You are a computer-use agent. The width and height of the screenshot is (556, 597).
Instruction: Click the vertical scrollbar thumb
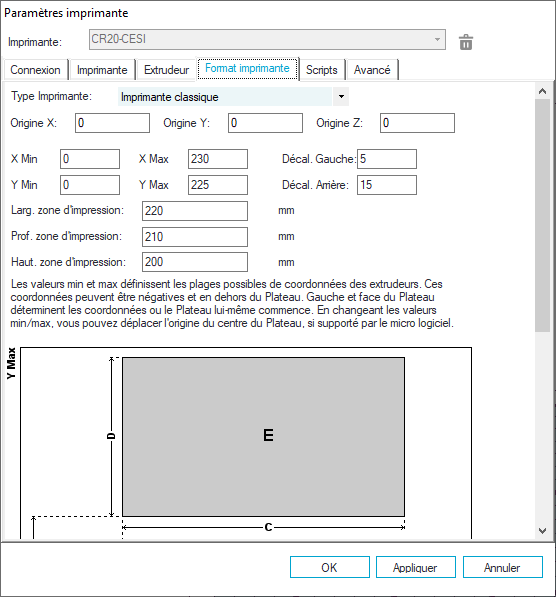[543, 215]
